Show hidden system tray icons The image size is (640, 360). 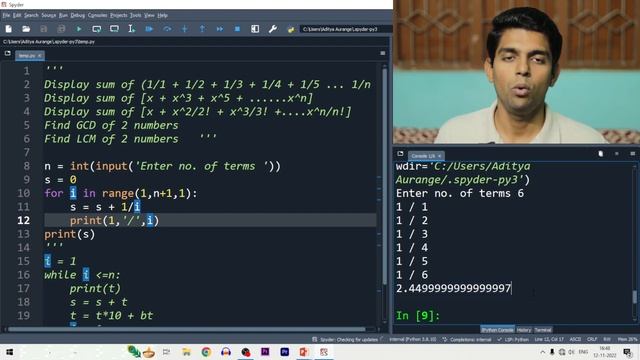[x=542, y=352]
